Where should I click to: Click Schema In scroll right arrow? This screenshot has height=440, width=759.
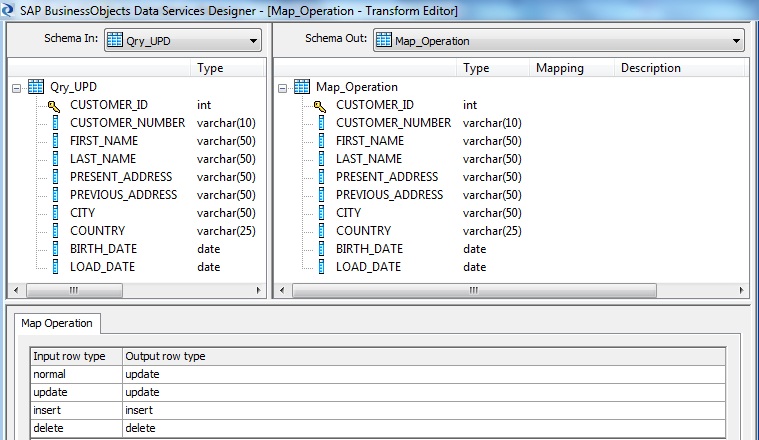point(258,290)
